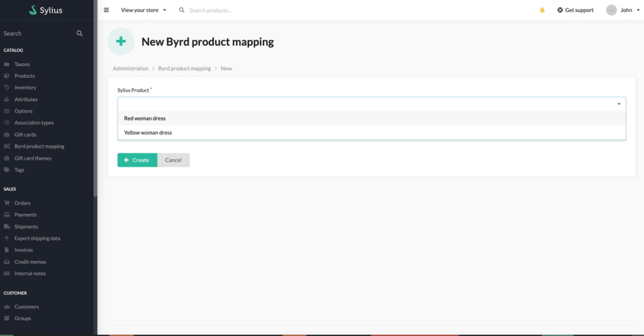Click the sidebar vertical scrollbar
This screenshot has width=644, height=336.
click(96, 99)
